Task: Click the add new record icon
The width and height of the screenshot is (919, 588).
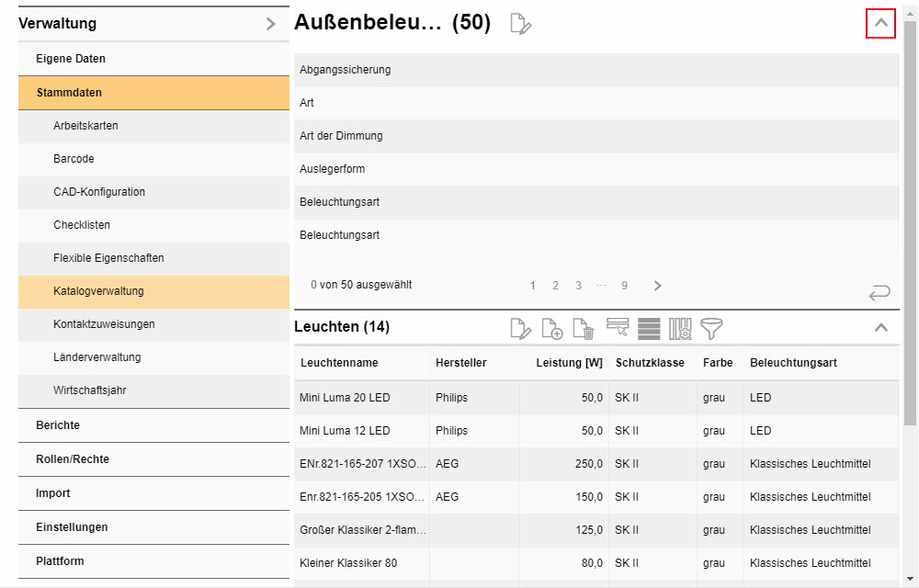Action: (x=552, y=328)
